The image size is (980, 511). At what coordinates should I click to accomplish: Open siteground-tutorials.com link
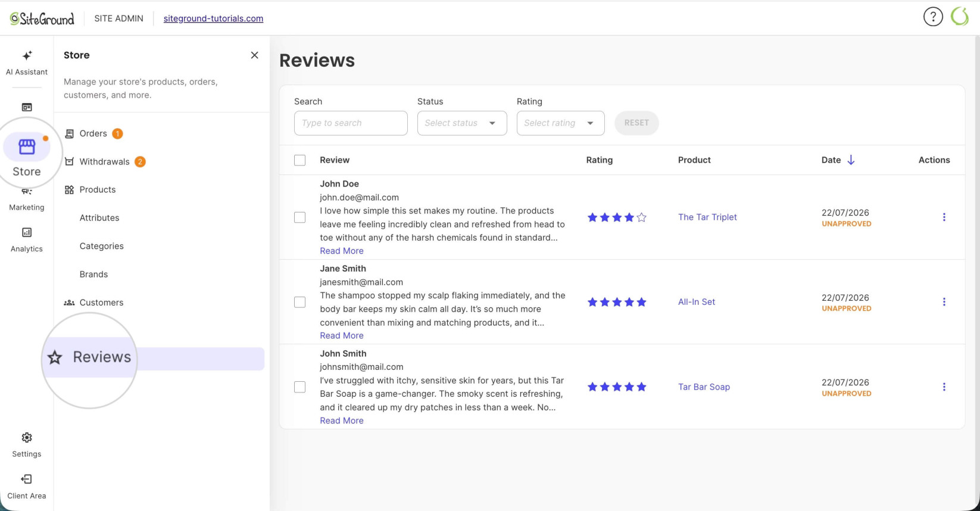[213, 18]
